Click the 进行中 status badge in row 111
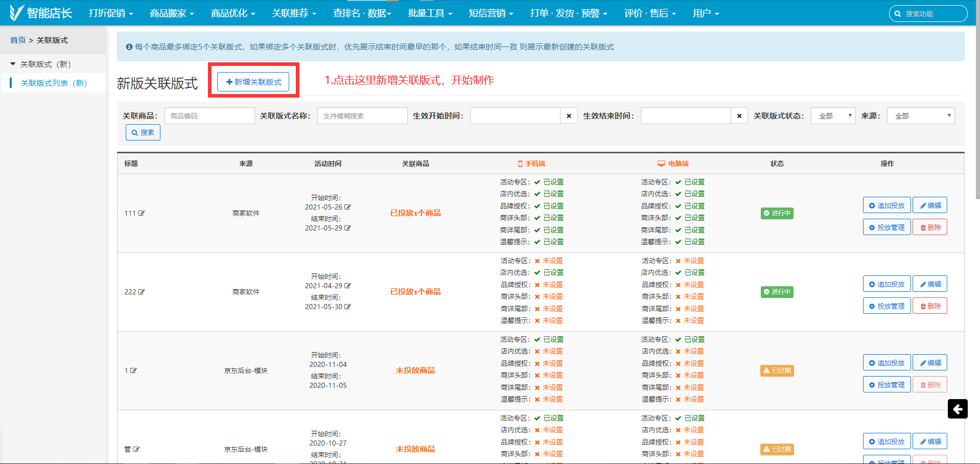Screen dimensions: 980x464 click(x=777, y=213)
